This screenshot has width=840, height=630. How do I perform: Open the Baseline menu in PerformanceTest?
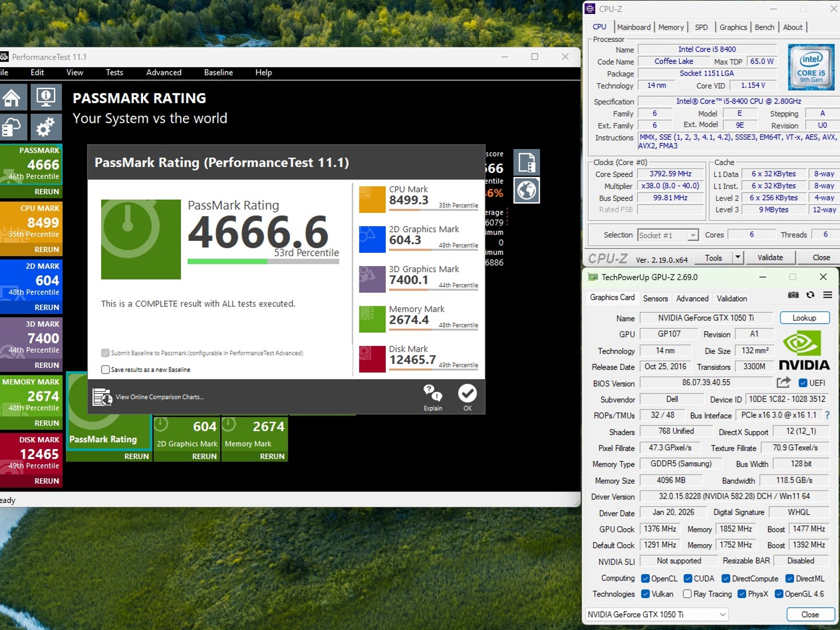(218, 73)
